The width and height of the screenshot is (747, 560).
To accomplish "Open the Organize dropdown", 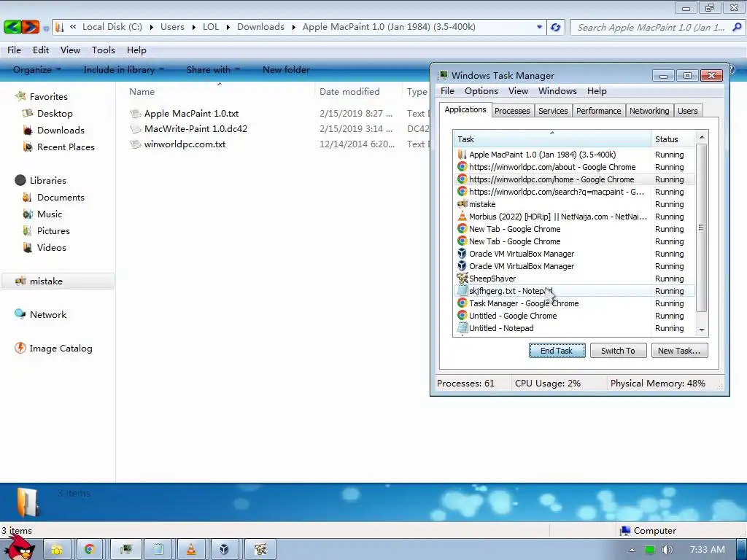I will 37,69.
